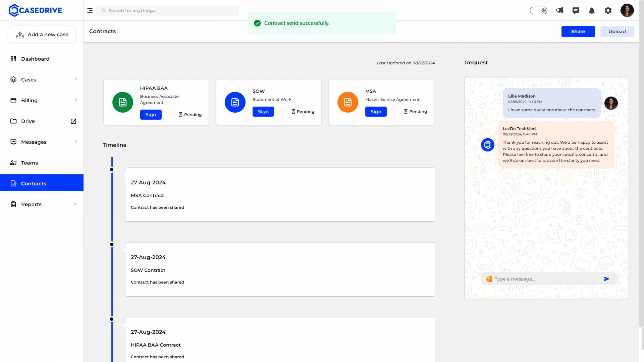Click the Teams people icon

13,163
